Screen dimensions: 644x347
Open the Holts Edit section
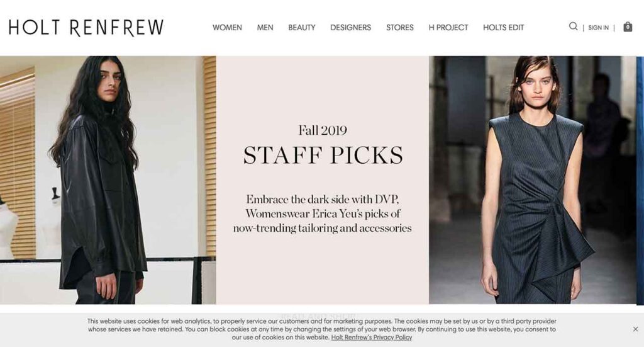pos(503,28)
